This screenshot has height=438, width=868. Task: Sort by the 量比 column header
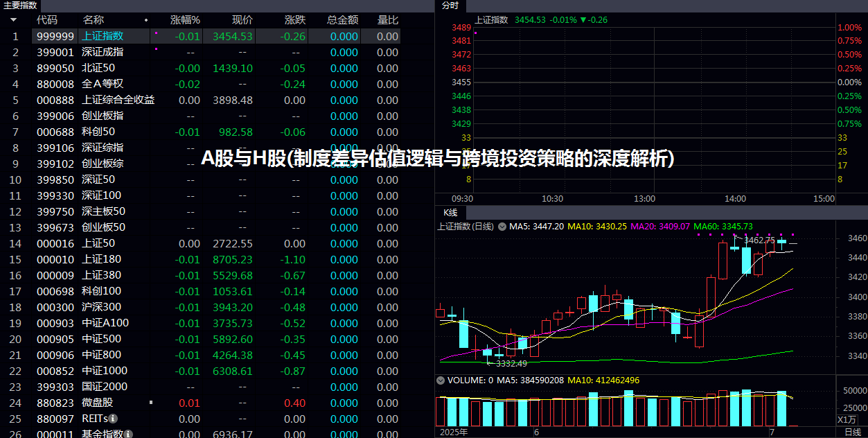pyautogui.click(x=388, y=20)
